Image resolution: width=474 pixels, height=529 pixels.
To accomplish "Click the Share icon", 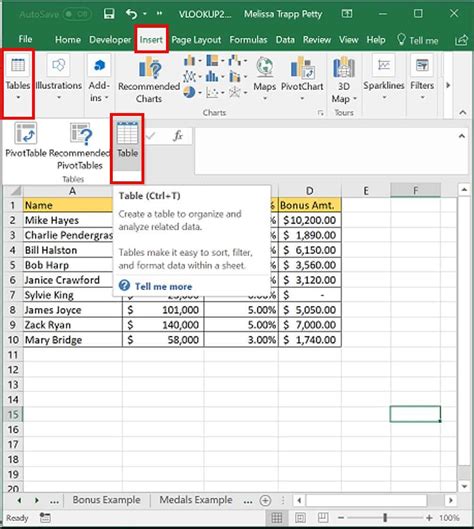I will pos(462,40).
